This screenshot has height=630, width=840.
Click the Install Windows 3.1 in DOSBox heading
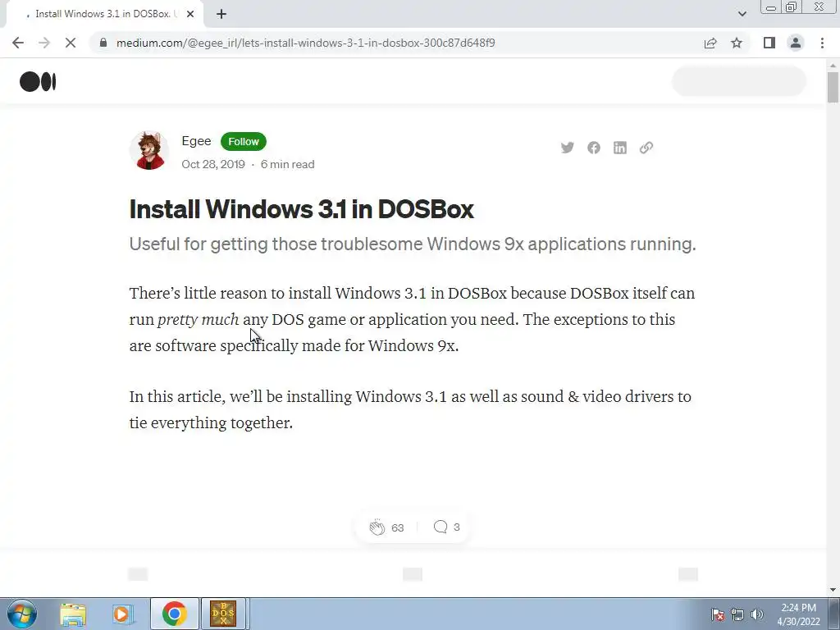tap(302, 209)
